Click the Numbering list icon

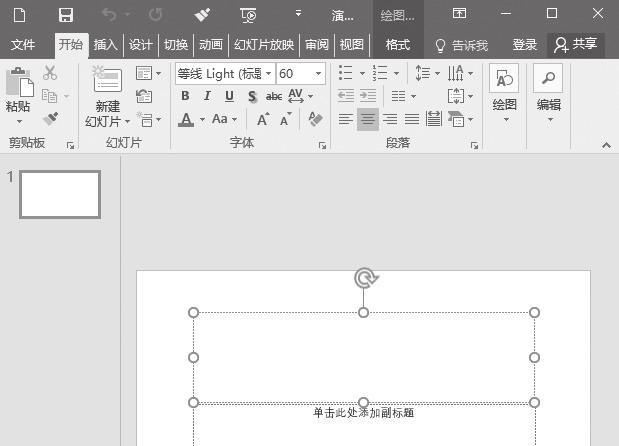coord(380,73)
